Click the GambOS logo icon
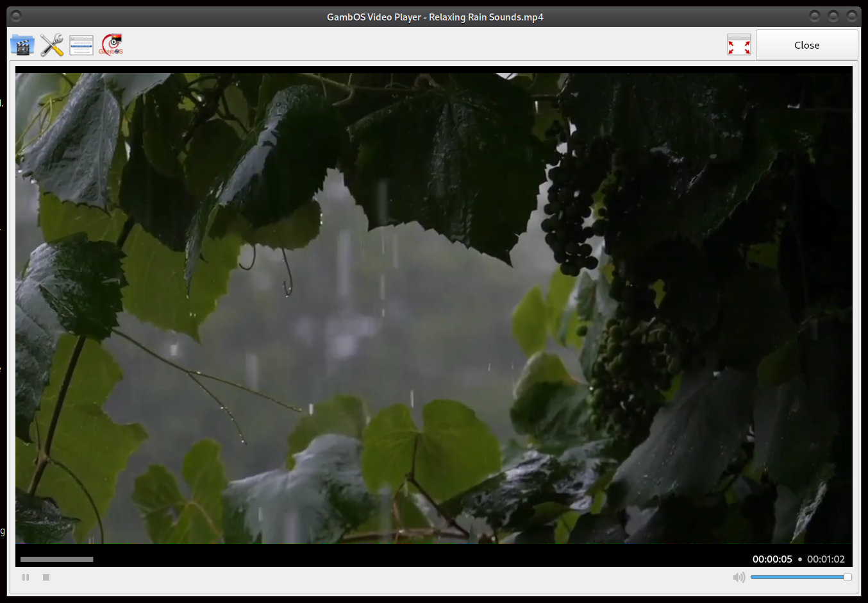 (112, 45)
